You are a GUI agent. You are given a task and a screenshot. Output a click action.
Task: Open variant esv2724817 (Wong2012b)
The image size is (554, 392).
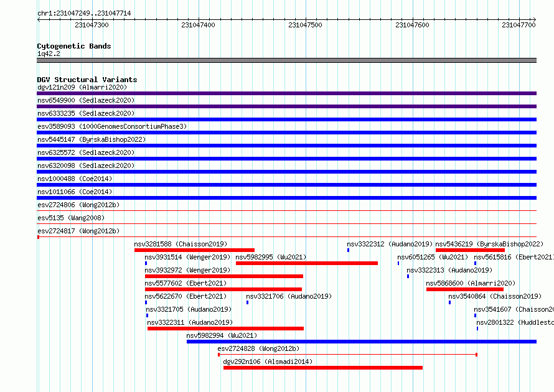pyautogui.click(x=78, y=231)
